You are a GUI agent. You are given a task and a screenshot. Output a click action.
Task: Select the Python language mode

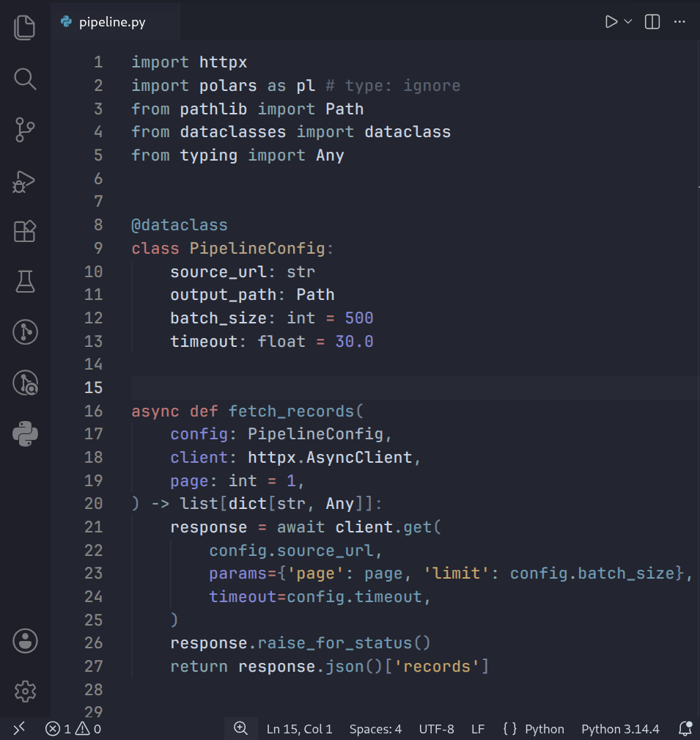point(545,729)
